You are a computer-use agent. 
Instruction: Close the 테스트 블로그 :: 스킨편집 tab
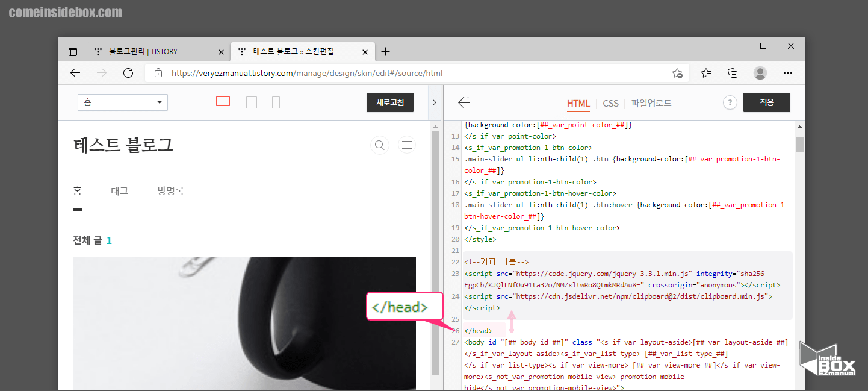(x=364, y=52)
